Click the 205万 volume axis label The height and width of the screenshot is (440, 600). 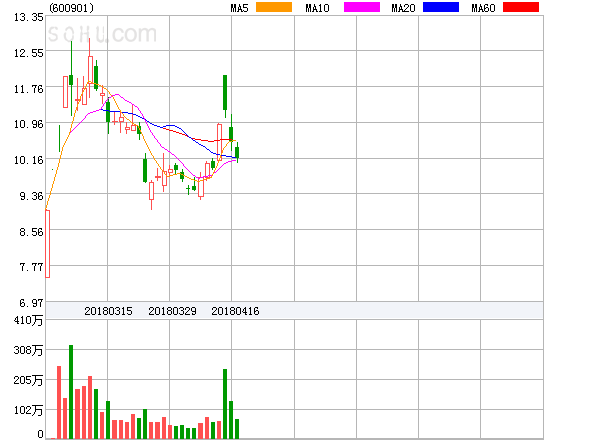28,380
